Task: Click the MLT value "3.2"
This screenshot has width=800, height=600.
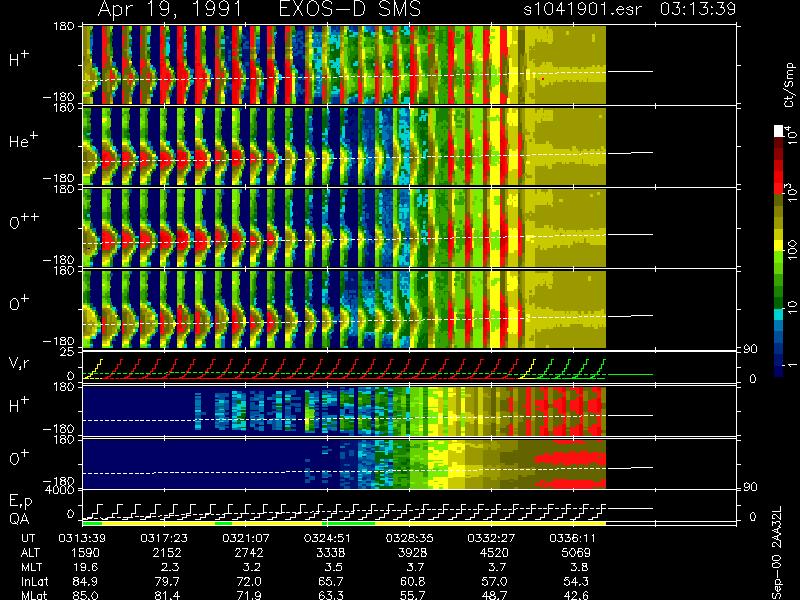Action: pos(253,567)
